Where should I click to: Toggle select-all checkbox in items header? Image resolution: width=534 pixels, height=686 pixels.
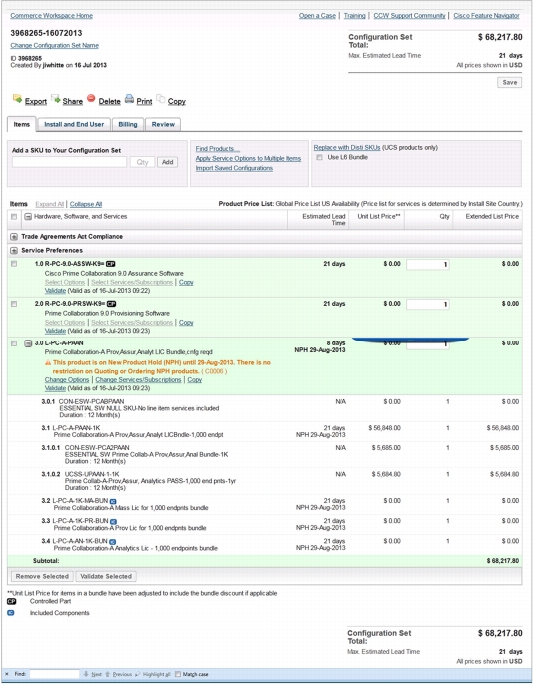pos(14,217)
